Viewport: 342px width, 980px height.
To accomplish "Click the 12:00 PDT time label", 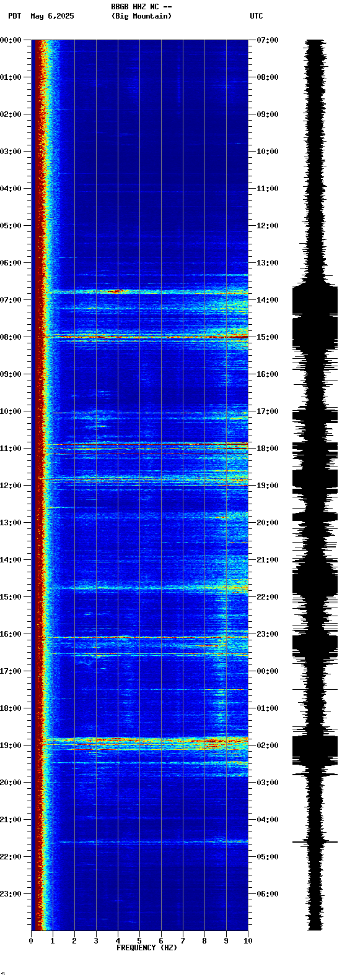I will coord(11,486).
